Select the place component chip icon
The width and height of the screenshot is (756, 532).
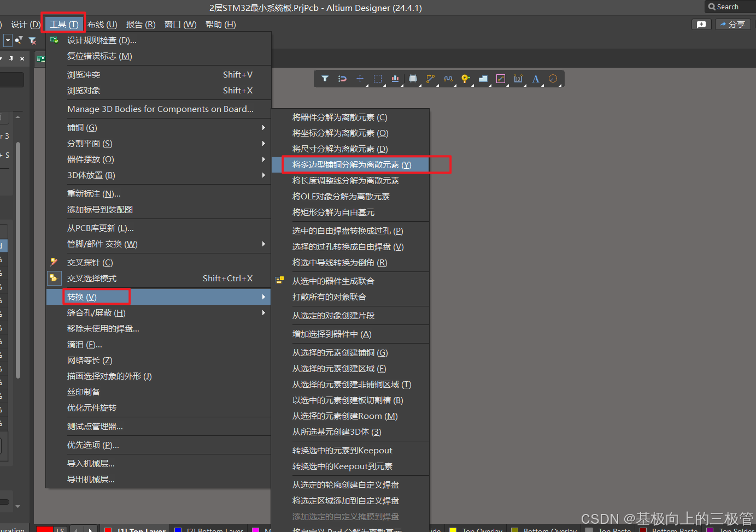413,79
